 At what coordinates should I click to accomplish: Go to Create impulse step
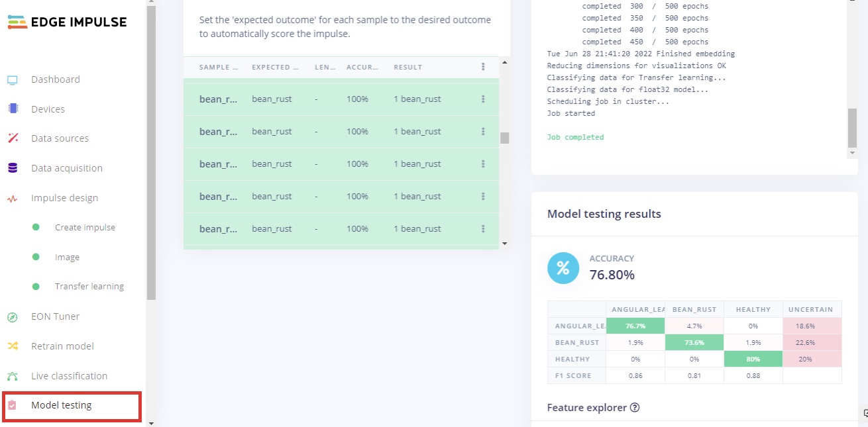pyautogui.click(x=85, y=228)
